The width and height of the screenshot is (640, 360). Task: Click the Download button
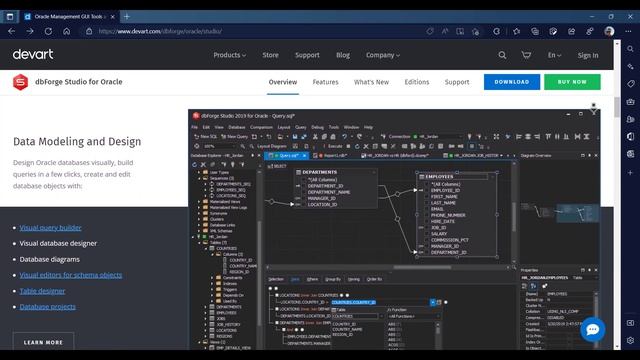point(512,82)
